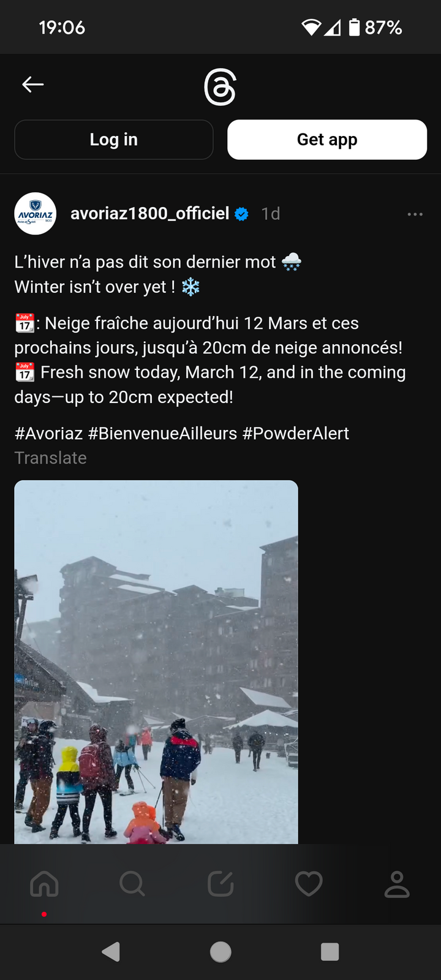Viewport: 441px width, 980px height.
Task: Tap the back arrow icon
Action: (x=33, y=85)
